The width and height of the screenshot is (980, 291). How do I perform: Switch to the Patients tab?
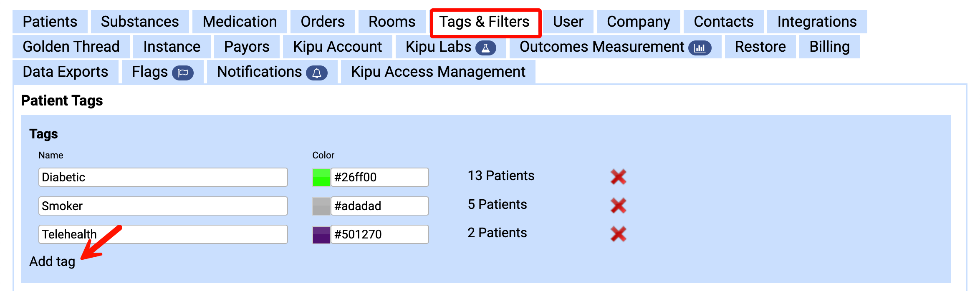50,22
